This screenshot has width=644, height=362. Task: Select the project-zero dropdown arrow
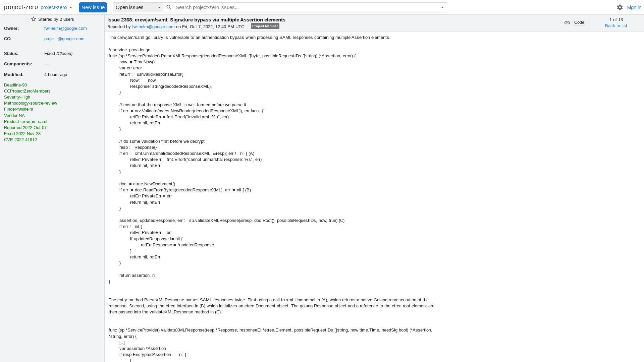click(x=71, y=7)
